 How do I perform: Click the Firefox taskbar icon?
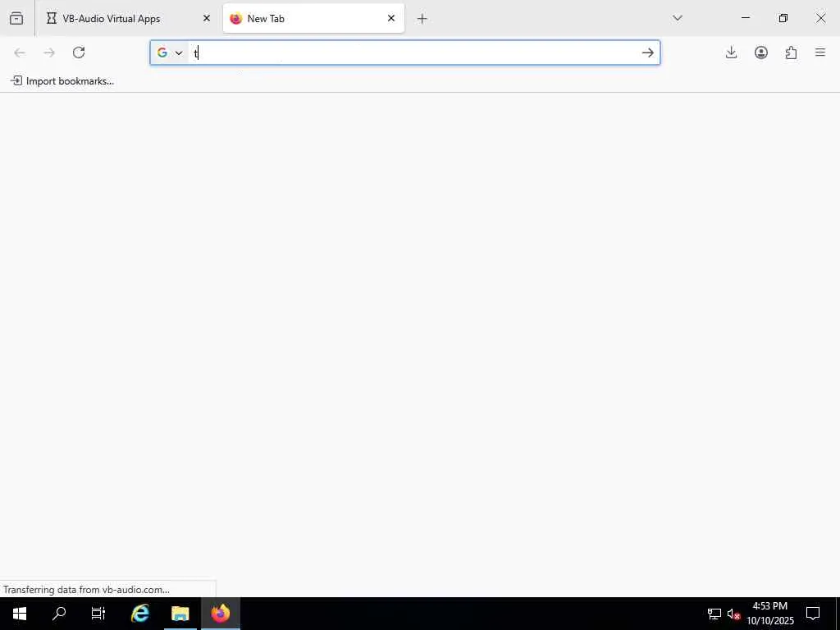pyautogui.click(x=220, y=614)
